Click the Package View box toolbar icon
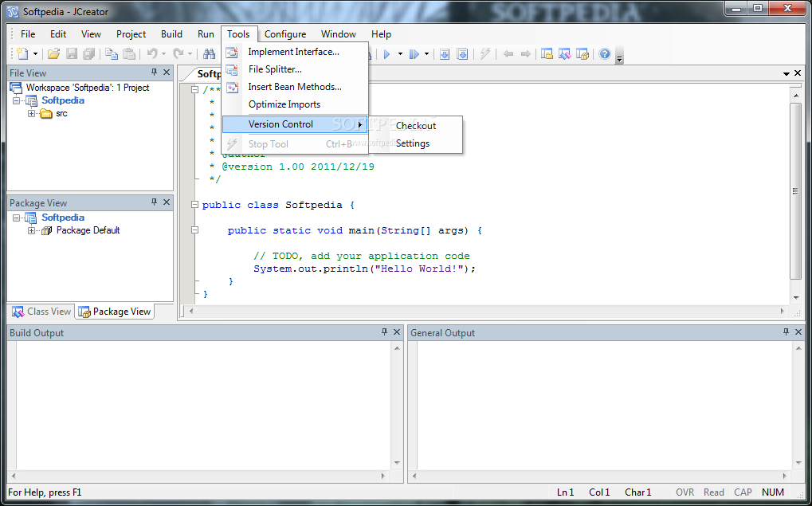The height and width of the screenshot is (506, 812). 583,54
